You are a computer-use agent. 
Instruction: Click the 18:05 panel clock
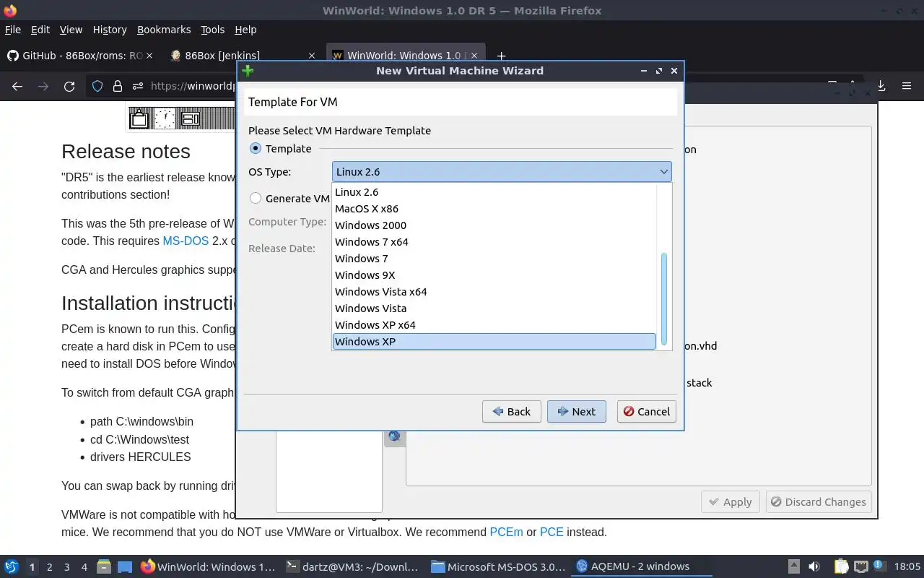[x=907, y=566]
